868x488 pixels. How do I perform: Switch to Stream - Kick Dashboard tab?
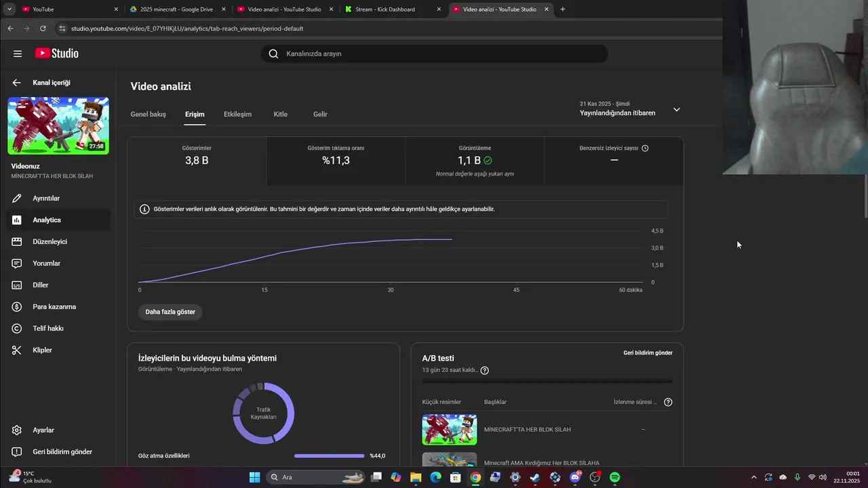tap(393, 9)
